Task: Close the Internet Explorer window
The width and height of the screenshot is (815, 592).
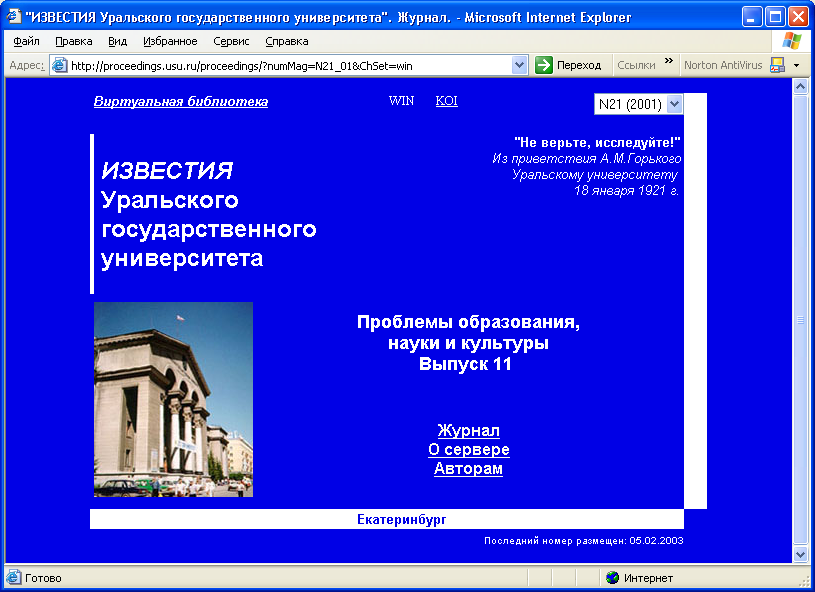Action: click(x=798, y=17)
